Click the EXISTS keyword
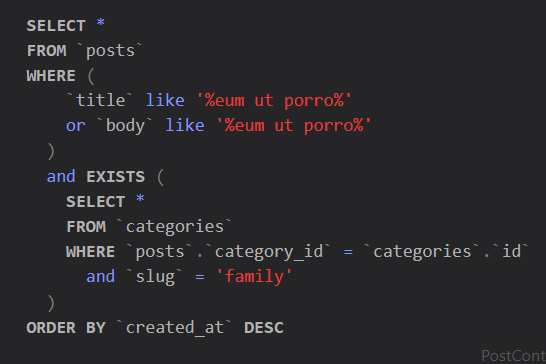 pos(116,177)
